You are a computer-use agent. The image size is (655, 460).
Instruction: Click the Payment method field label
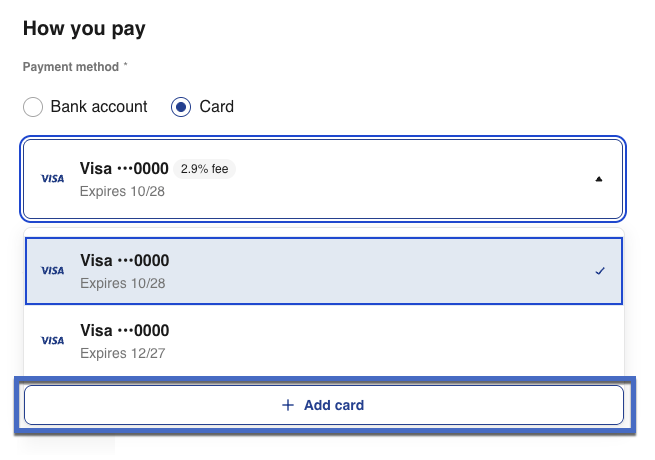click(x=70, y=67)
